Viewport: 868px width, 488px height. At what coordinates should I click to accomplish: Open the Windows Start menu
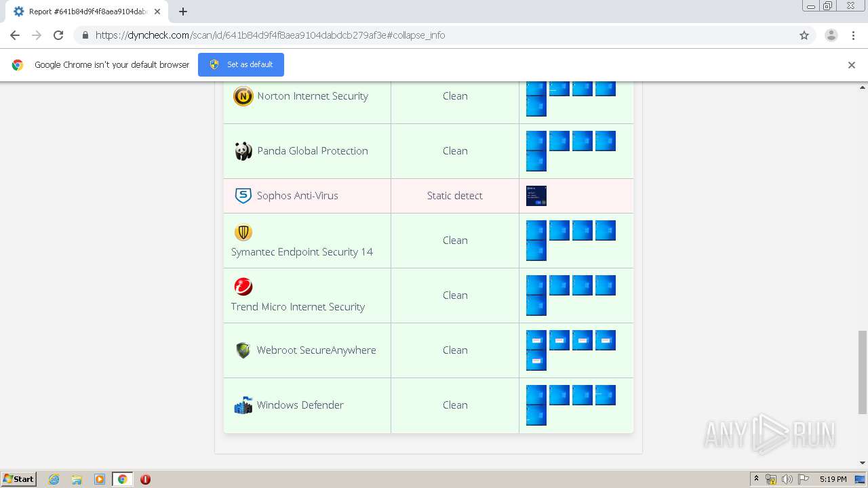(19, 479)
